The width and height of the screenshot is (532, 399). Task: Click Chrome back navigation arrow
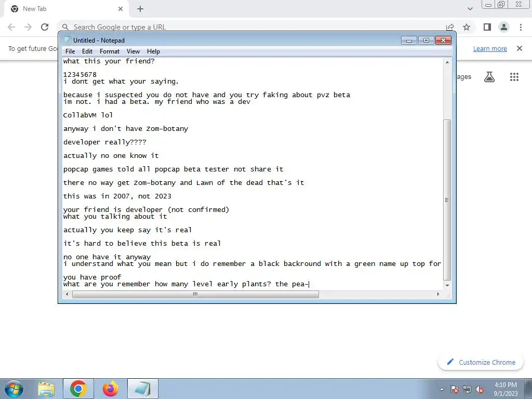[11, 27]
